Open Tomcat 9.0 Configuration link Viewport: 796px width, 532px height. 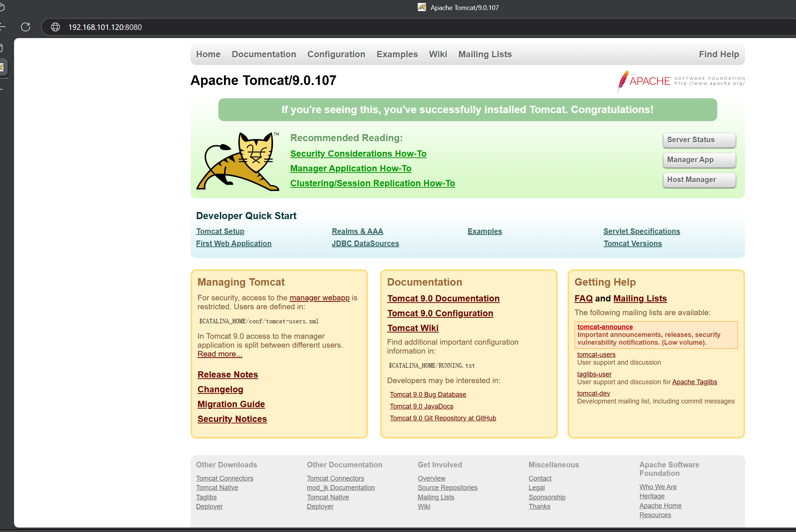click(440, 313)
